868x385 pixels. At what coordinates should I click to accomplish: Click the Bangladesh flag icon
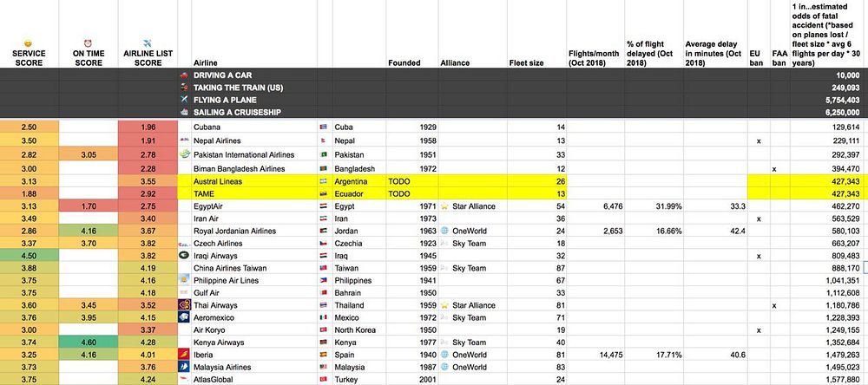pos(324,169)
